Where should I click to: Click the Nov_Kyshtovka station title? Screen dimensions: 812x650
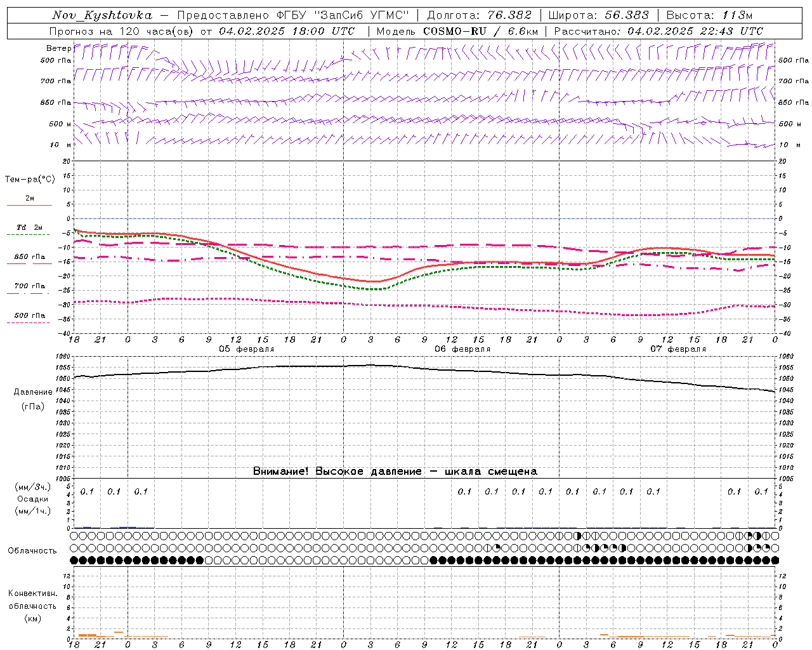[102, 15]
